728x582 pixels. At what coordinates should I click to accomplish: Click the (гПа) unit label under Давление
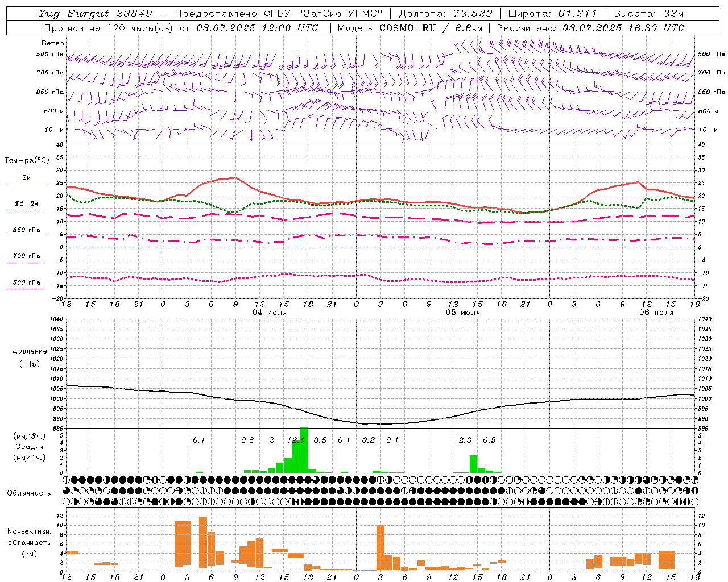(x=30, y=364)
